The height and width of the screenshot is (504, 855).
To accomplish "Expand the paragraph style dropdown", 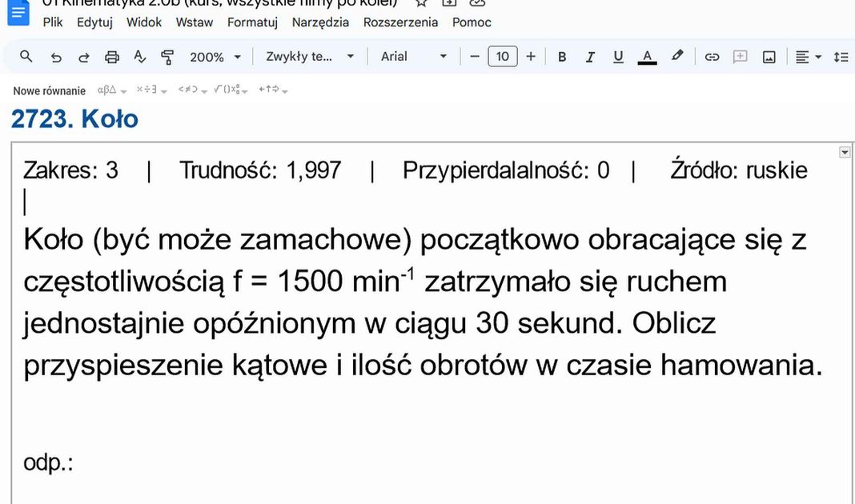I will pyautogui.click(x=309, y=57).
